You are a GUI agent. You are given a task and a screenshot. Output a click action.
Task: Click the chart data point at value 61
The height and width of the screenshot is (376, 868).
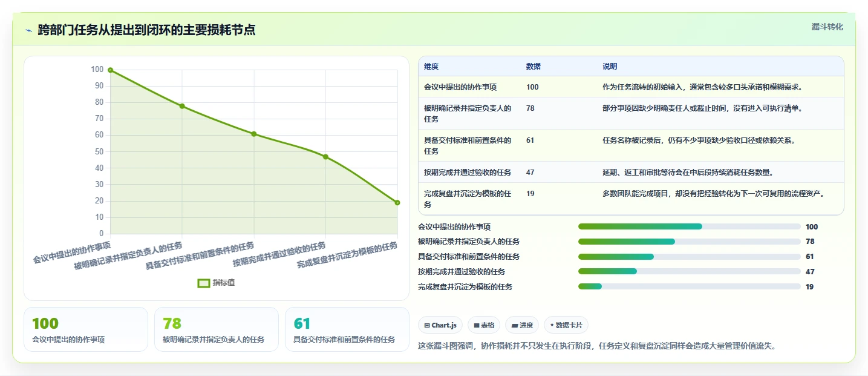click(254, 134)
